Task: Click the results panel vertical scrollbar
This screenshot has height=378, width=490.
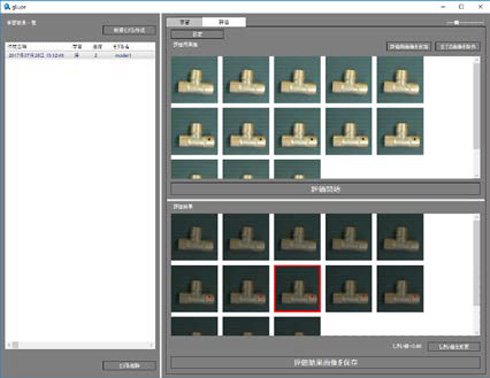Action: pyautogui.click(x=477, y=275)
